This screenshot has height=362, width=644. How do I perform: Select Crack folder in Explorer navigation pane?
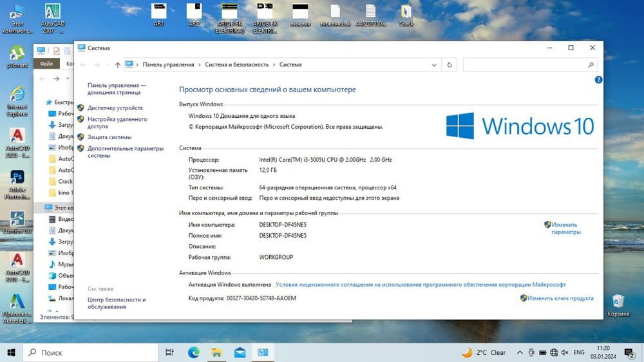[61, 181]
